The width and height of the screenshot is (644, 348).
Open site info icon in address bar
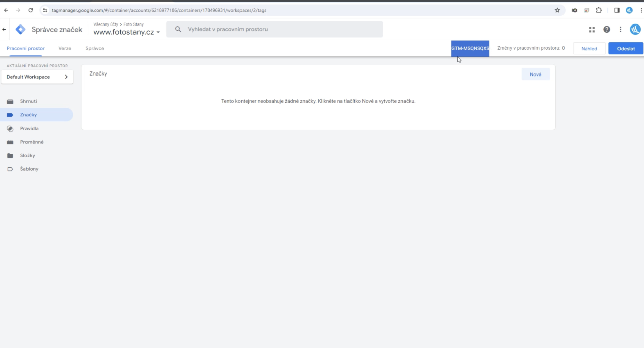(x=45, y=10)
